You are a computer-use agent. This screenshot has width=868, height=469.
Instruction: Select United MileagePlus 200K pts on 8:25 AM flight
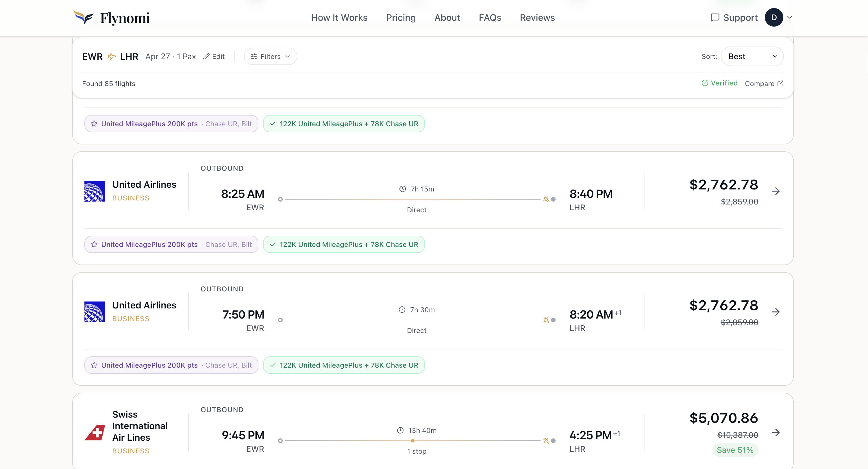171,244
